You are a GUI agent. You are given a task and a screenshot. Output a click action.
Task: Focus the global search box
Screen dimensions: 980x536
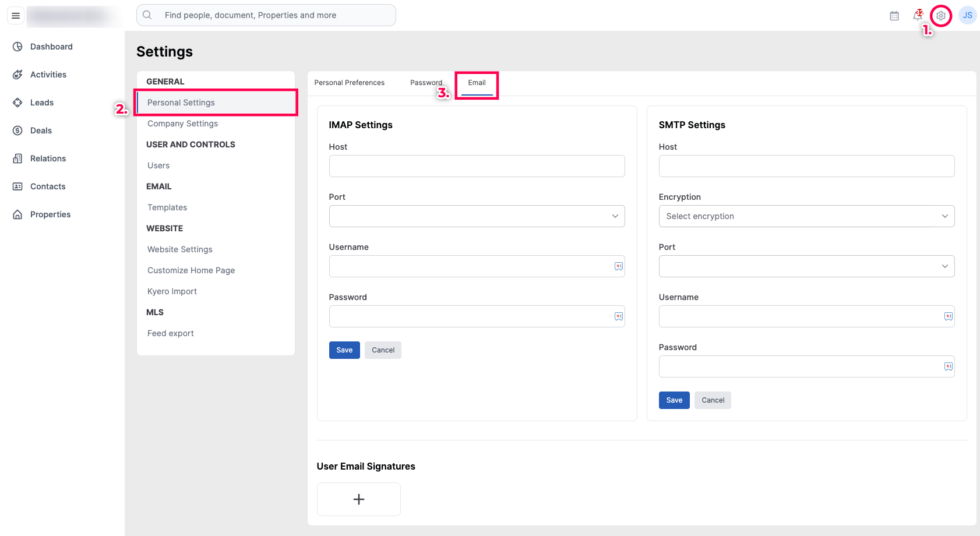(x=266, y=15)
